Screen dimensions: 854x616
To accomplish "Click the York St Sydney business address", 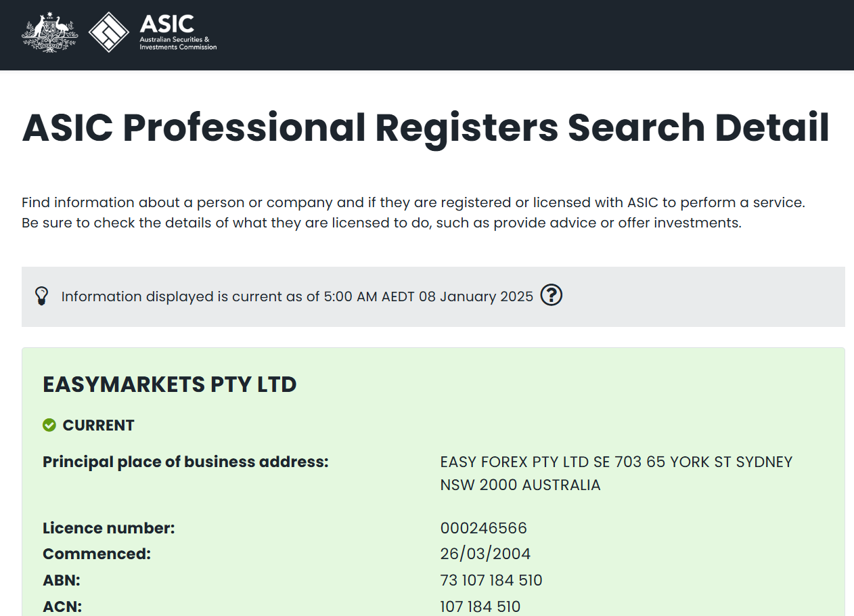I will [616, 473].
